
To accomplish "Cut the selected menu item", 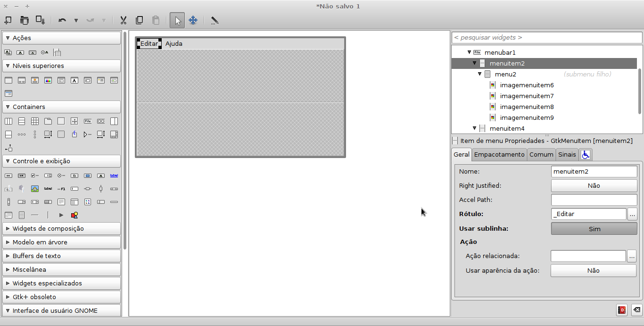I will 123,20.
